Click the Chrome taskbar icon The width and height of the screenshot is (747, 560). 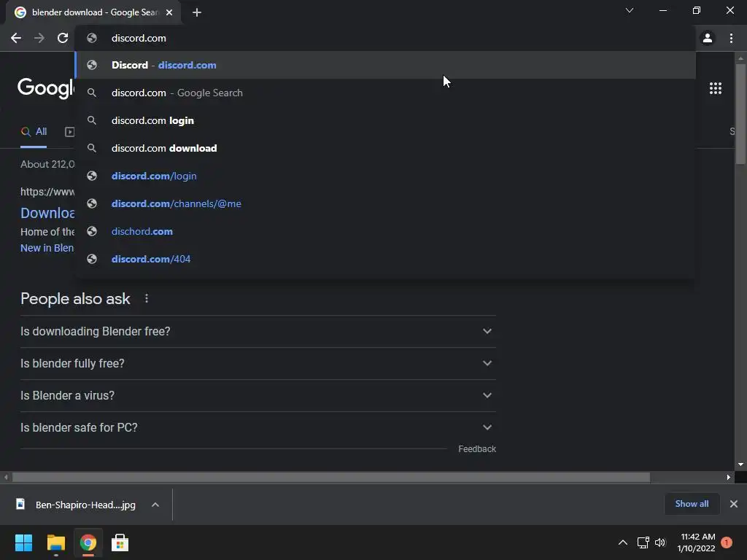pyautogui.click(x=88, y=542)
